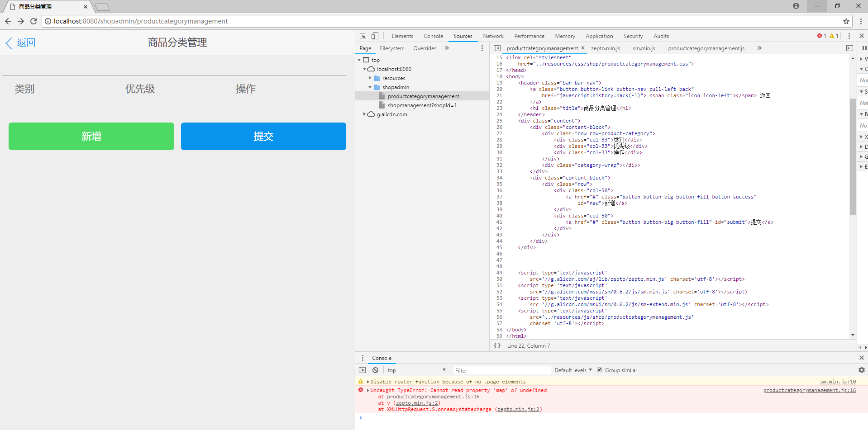Collapse the shopadmin folder
Screen dimensions: 868x430
370,87
